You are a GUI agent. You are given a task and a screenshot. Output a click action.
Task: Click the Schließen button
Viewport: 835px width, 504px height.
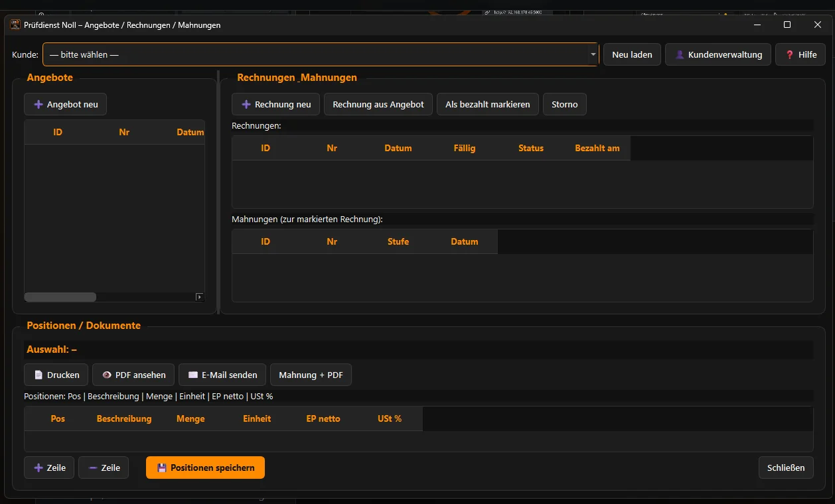[x=786, y=468]
